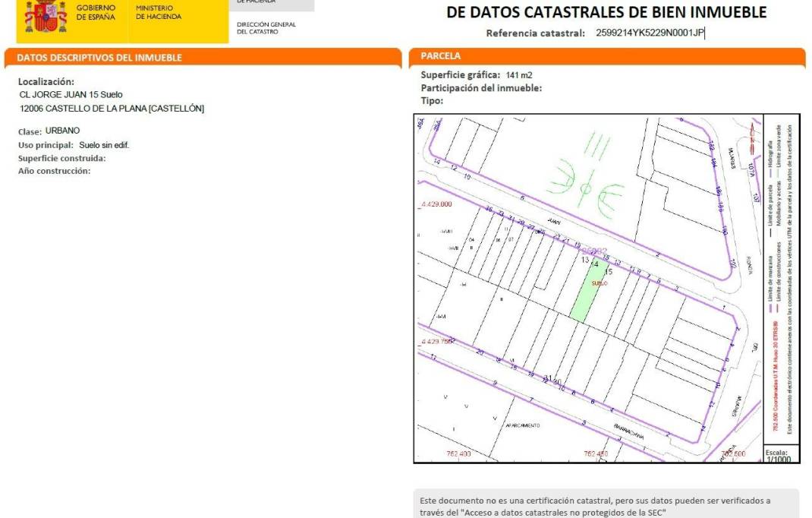Click the 'Año construcción:' label
Screen dimensions: 812x518
[54, 171]
